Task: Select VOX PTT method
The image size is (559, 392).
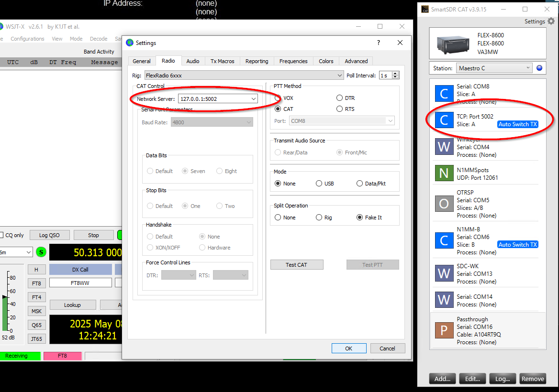Action: pos(278,98)
